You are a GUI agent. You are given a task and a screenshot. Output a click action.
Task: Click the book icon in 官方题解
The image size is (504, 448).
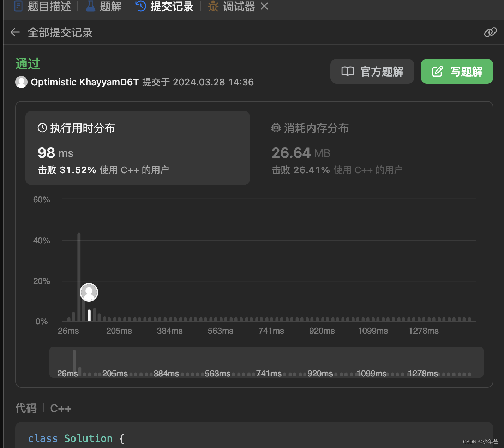tap(348, 71)
